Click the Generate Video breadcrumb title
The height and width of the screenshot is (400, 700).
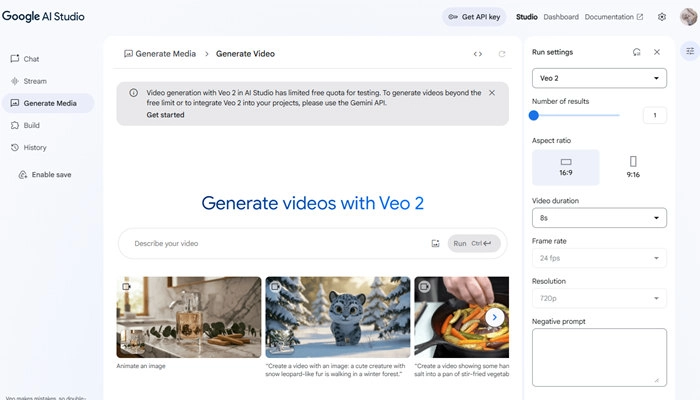(x=245, y=54)
